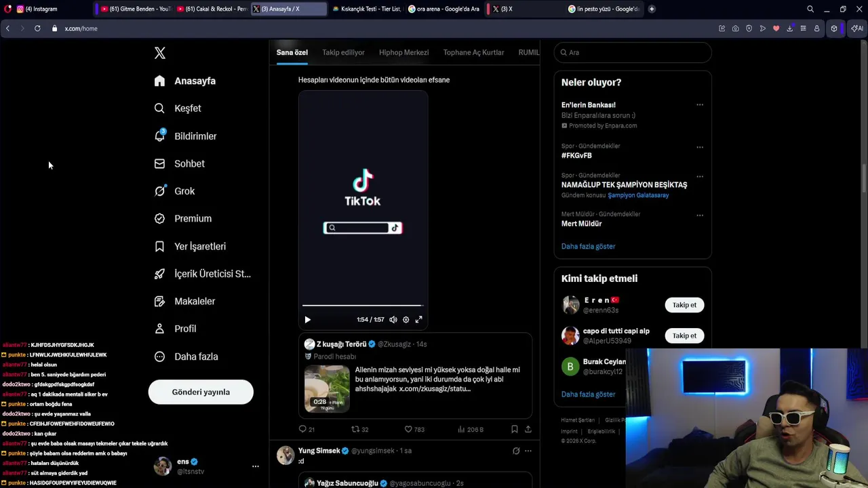Viewport: 868px width, 488px height.
Task: Play the TikTok video
Action: click(x=307, y=319)
